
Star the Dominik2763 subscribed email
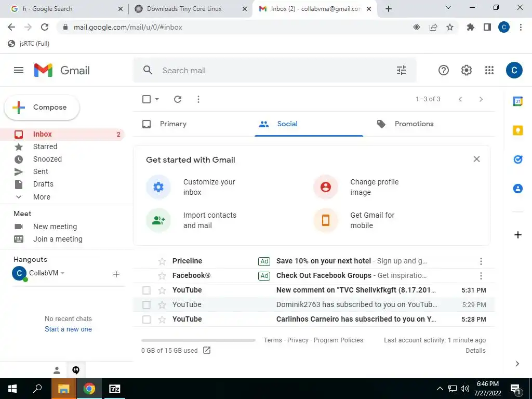[162, 305]
